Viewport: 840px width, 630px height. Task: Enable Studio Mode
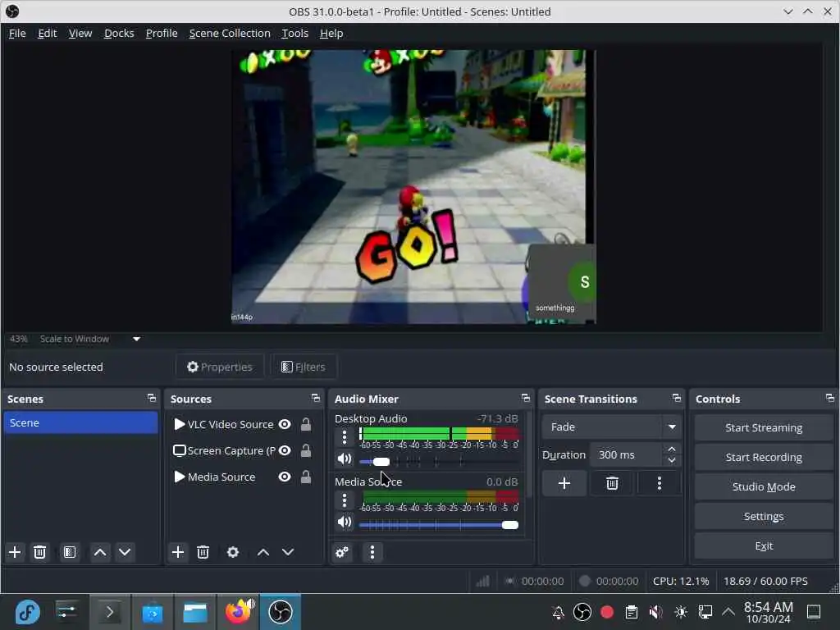(x=764, y=486)
